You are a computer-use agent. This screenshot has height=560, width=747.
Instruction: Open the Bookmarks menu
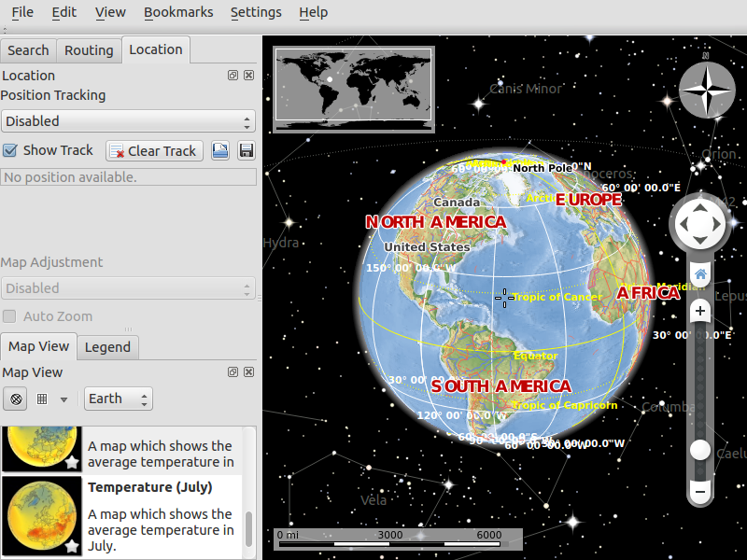click(x=178, y=12)
